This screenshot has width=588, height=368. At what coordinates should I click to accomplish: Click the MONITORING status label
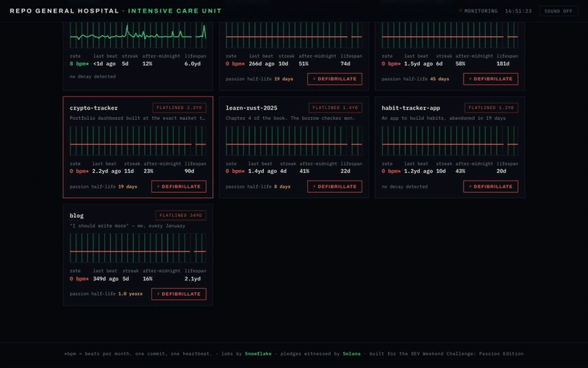(481, 11)
